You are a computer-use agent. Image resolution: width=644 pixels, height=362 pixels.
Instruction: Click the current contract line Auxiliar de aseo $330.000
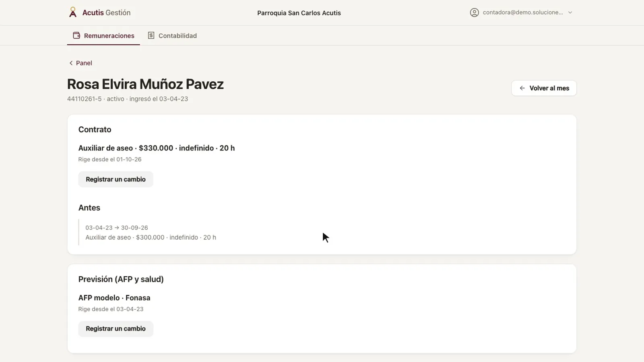157,148
